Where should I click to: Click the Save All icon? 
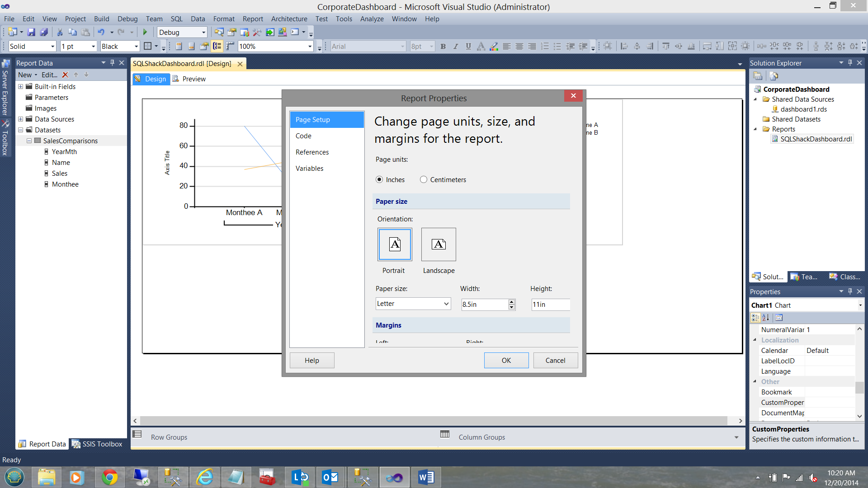coord(44,32)
